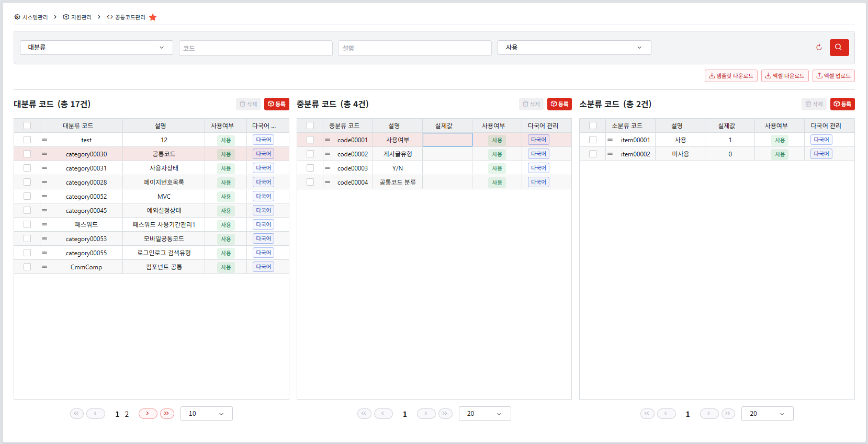The width and height of the screenshot is (868, 444).
Task: Click drag handle icon of 패스워드 row
Action: point(44,225)
